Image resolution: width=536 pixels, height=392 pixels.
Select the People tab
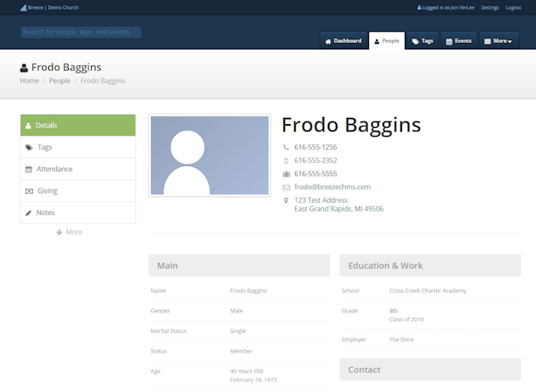[387, 41]
